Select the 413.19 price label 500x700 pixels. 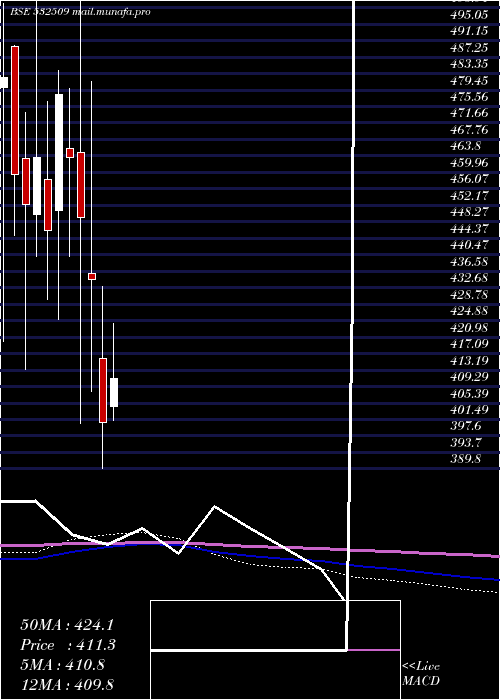tap(469, 360)
